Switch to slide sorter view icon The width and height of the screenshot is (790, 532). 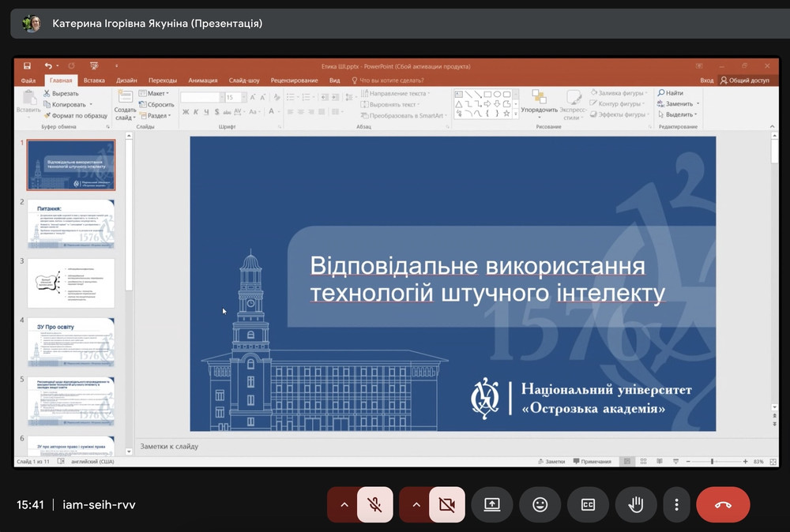point(643,462)
